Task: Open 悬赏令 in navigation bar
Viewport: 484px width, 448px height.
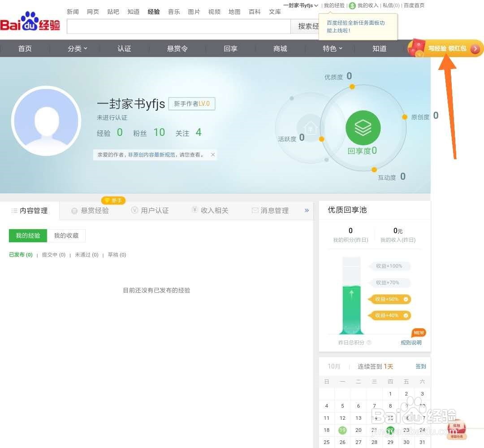Action: [177, 48]
